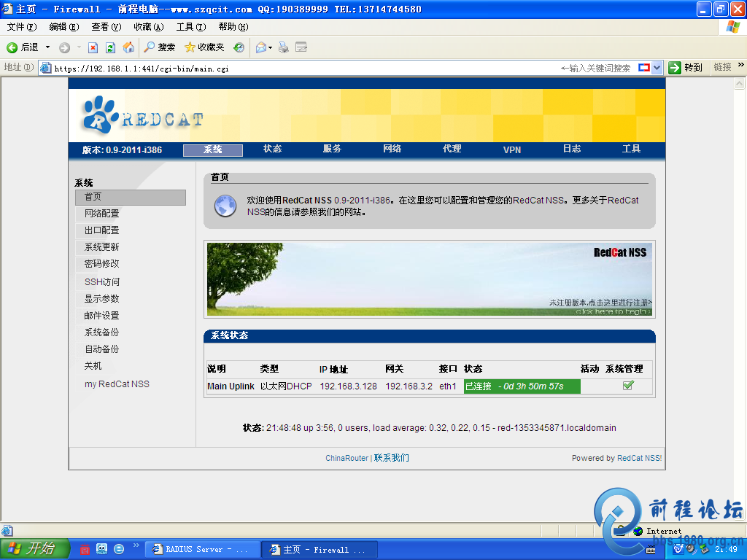Open the 网络 navigation tab
The image size is (747, 560).
392,149
